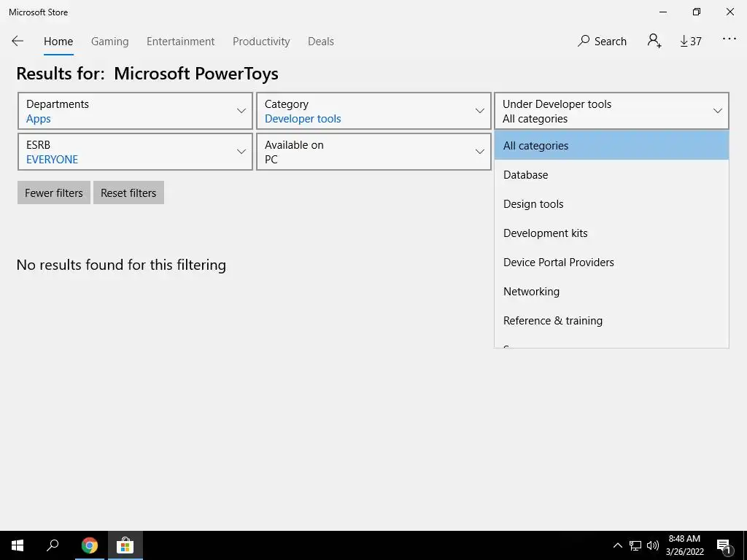Choose Networking subcategory
This screenshot has width=747, height=560.
pyautogui.click(x=612, y=292)
